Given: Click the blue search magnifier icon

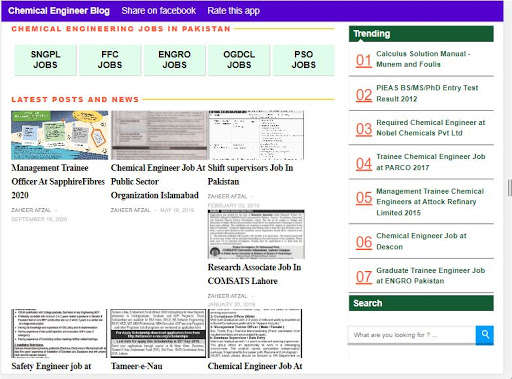Looking at the screenshot, I should coord(485,335).
